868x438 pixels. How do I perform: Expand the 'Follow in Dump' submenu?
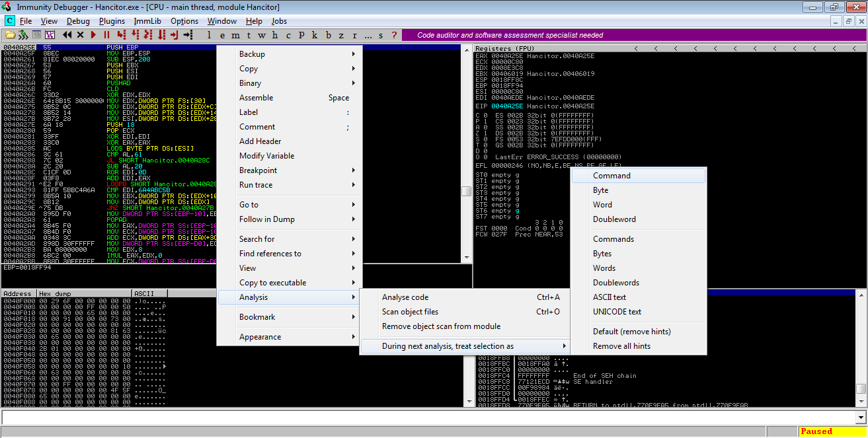[x=258, y=219]
